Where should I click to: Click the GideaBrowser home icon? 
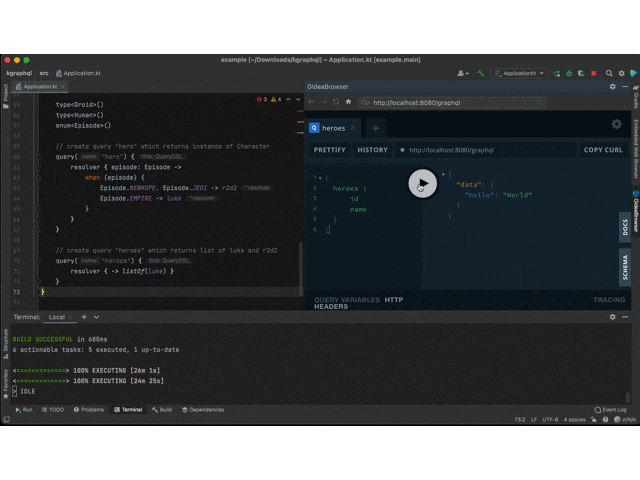pyautogui.click(x=348, y=102)
